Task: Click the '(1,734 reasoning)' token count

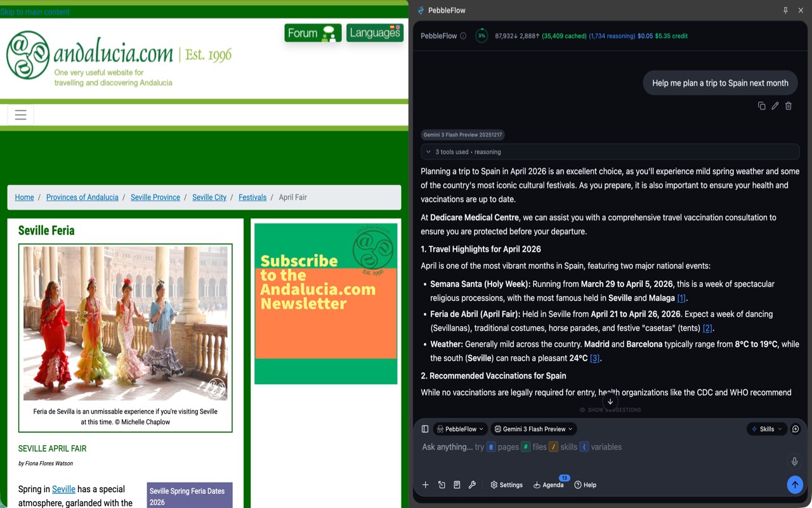Action: pyautogui.click(x=612, y=36)
